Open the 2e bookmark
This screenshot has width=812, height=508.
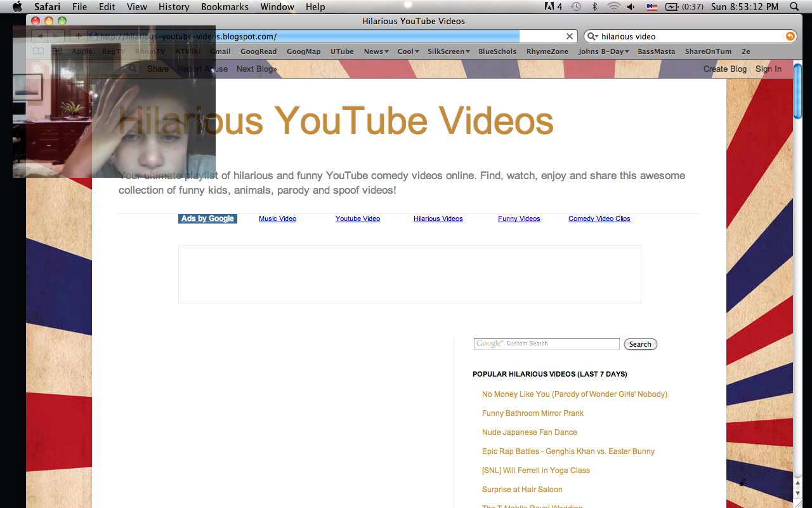[745, 51]
